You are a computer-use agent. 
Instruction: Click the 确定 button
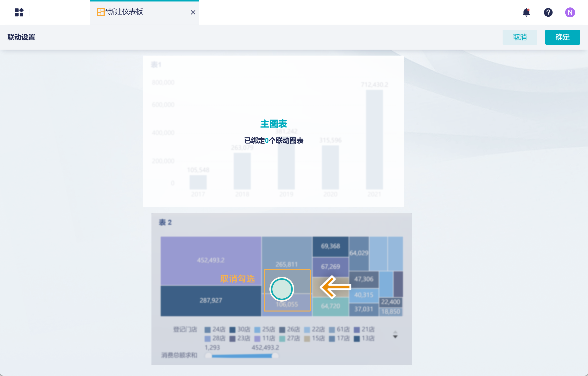click(x=562, y=37)
